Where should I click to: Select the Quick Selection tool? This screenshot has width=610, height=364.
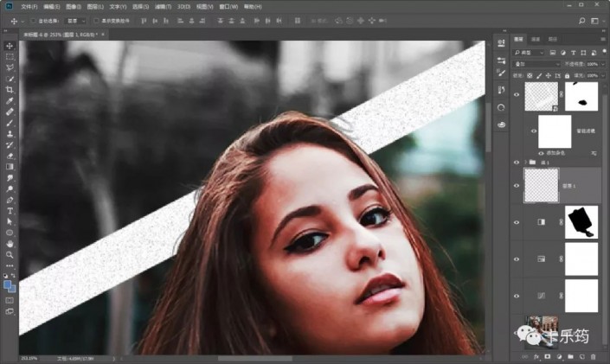coord(10,79)
